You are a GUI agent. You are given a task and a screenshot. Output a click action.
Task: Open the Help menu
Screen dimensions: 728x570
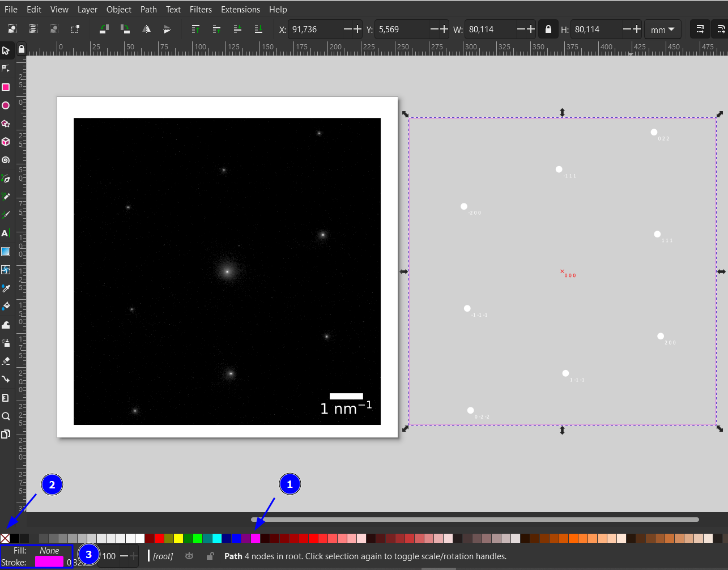(278, 10)
